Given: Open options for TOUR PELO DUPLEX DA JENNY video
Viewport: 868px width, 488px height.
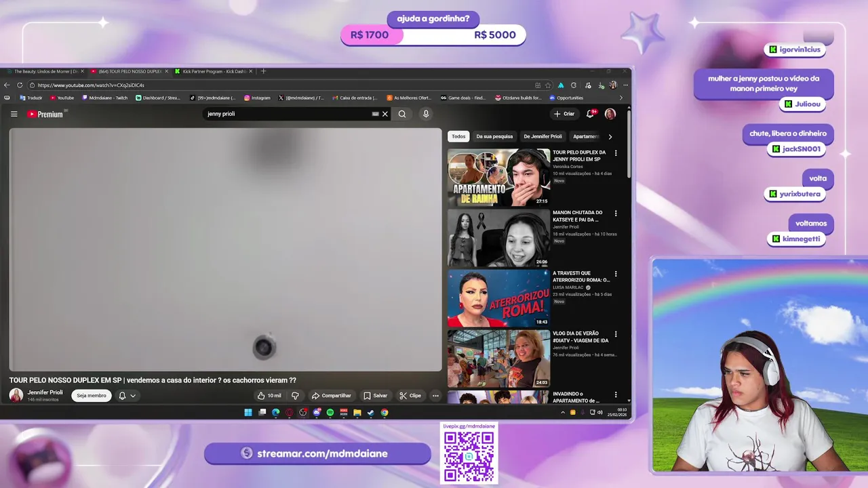Looking at the screenshot, I should (x=616, y=153).
